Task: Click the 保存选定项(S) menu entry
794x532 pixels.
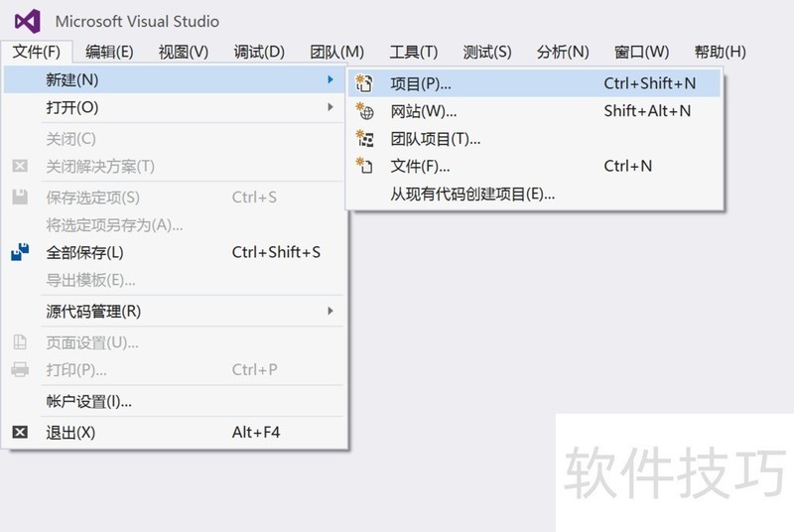Action: [175, 197]
